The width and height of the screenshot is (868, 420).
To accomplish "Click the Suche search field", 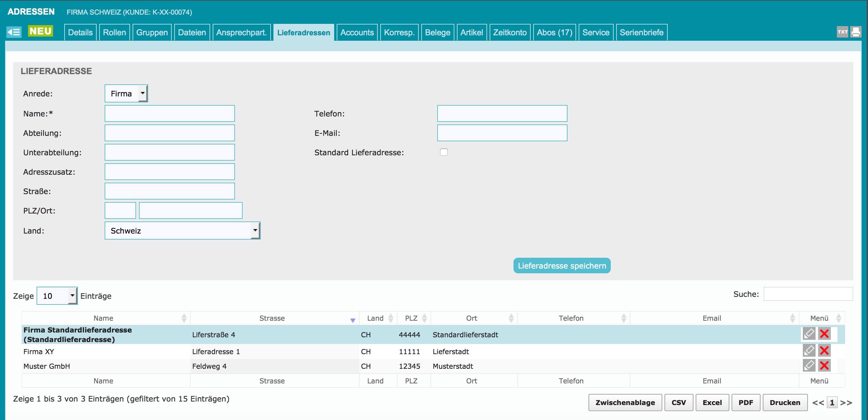I will pos(808,294).
